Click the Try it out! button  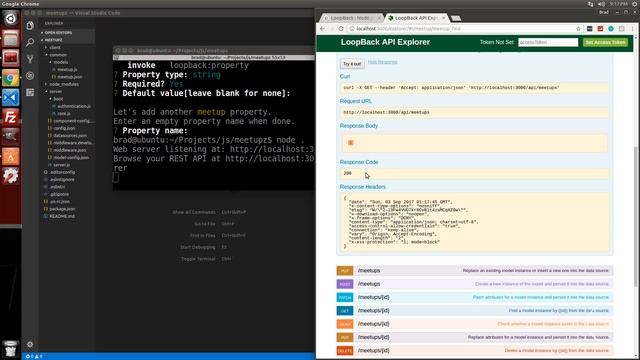tap(352, 64)
